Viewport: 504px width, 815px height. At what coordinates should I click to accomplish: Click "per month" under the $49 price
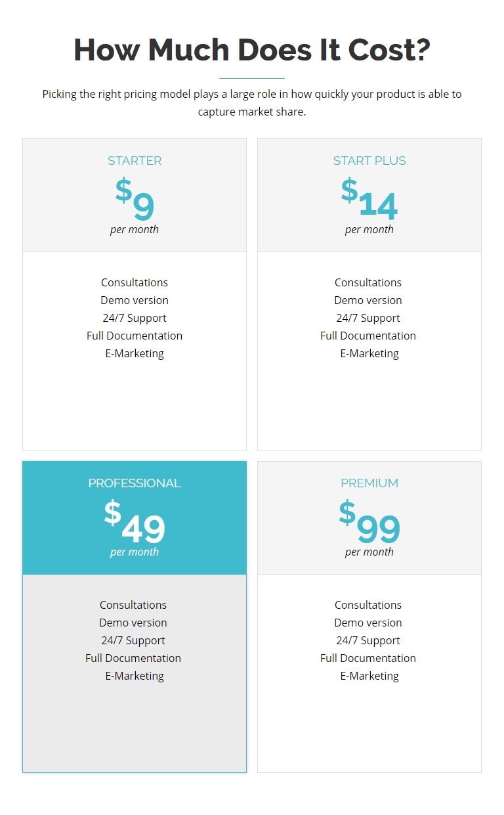coord(135,552)
